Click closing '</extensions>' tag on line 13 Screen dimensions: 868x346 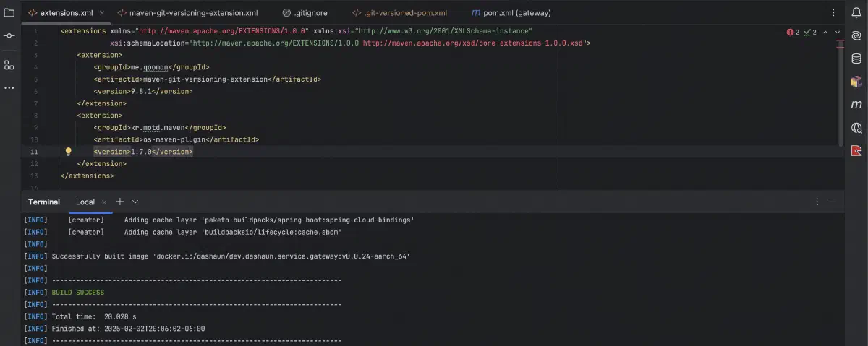[88, 176]
